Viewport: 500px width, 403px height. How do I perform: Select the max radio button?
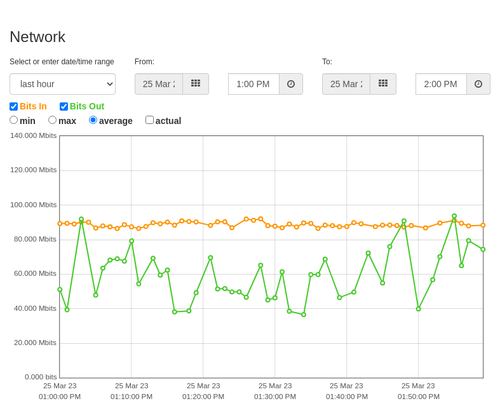coord(52,120)
